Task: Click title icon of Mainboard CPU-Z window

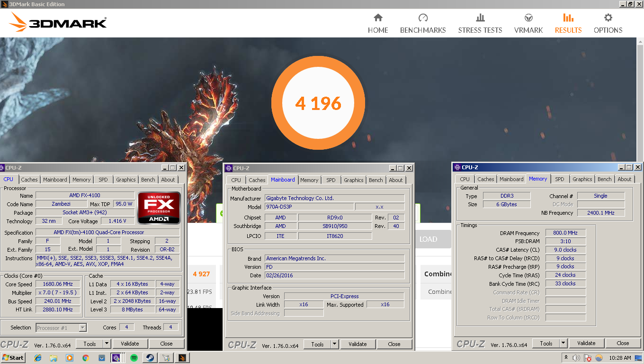Action: click(229, 168)
